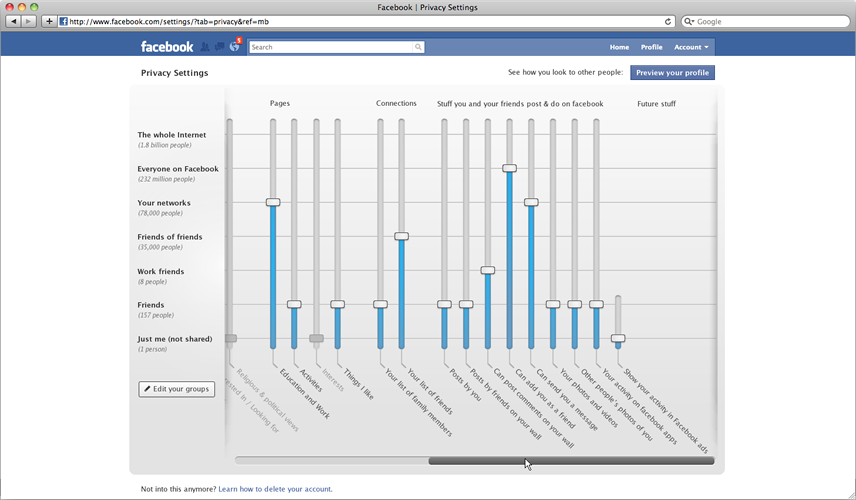856x500 pixels.
Task: Click the level label 'Work friends'
Action: (x=160, y=271)
